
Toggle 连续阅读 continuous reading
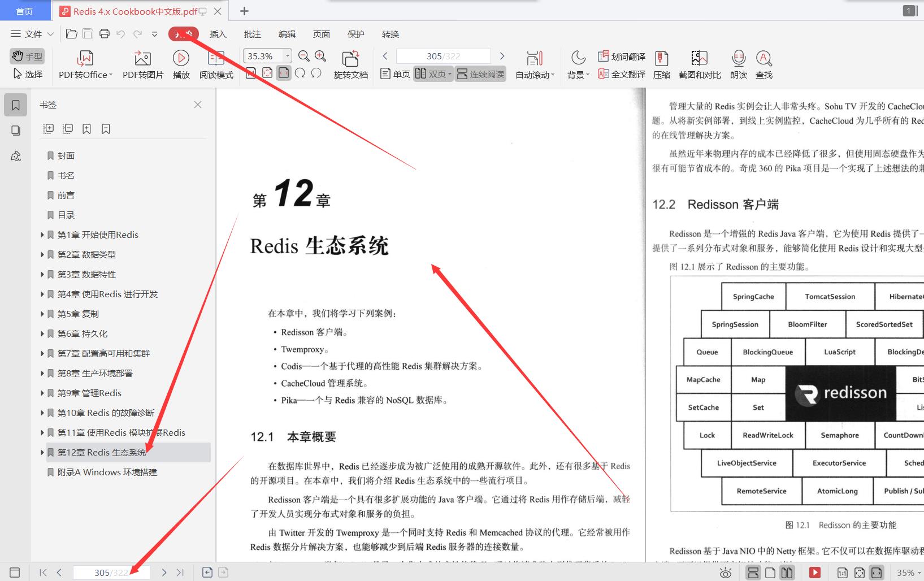(x=480, y=74)
